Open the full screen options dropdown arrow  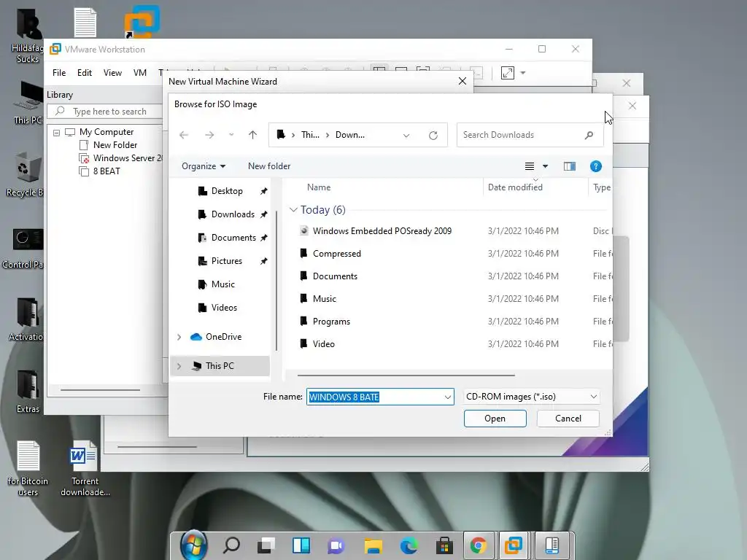click(x=523, y=73)
